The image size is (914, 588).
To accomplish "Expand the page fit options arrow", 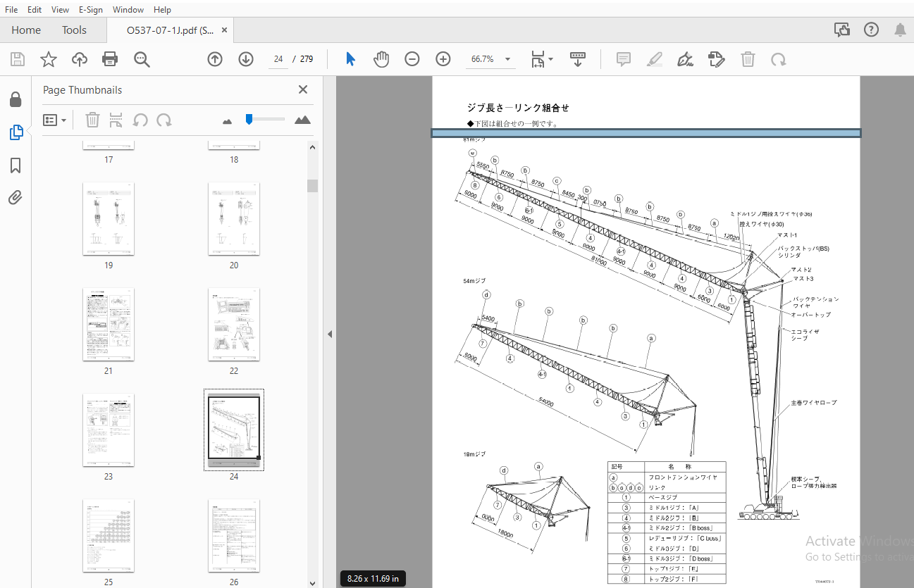I will (551, 59).
